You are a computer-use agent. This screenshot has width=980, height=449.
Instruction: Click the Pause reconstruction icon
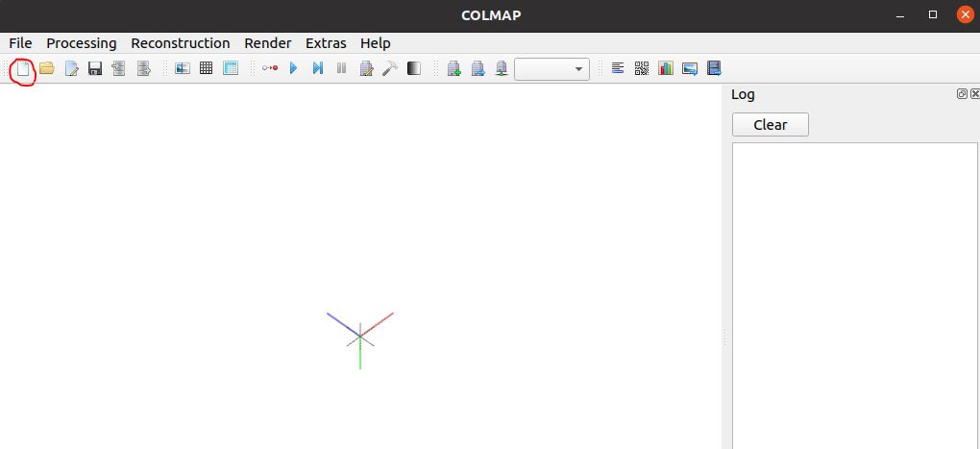341,69
